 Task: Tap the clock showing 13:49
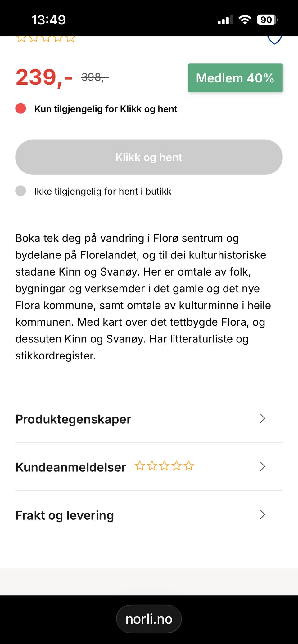pos(49,20)
